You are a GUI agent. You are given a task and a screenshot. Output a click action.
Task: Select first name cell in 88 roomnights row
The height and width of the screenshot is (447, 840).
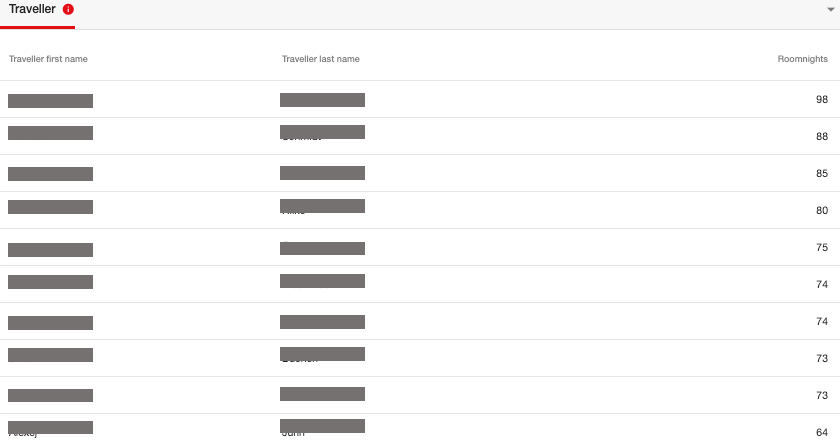(x=50, y=133)
